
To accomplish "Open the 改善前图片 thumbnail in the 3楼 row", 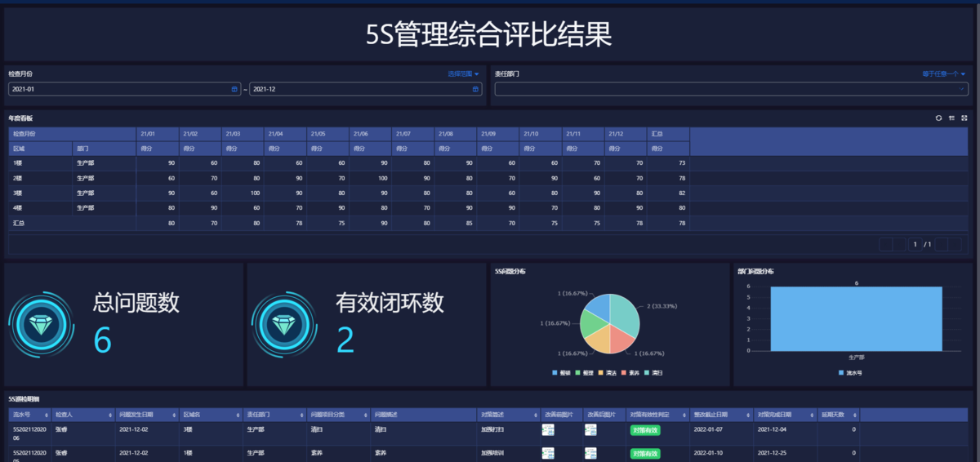I will coord(549,430).
